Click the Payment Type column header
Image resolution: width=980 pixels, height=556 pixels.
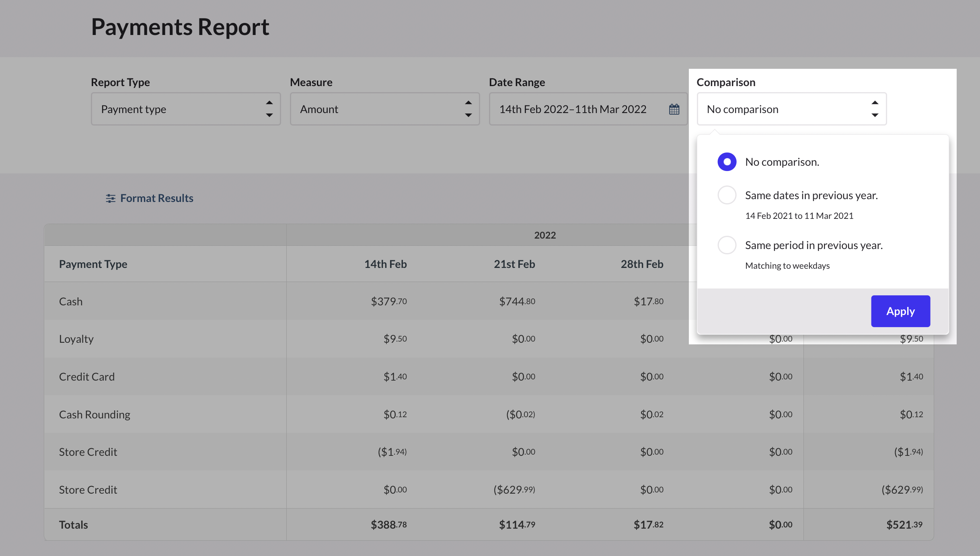[93, 264]
